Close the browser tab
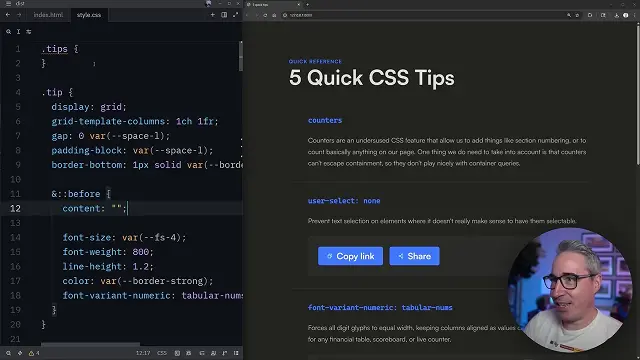 pos(298,4)
